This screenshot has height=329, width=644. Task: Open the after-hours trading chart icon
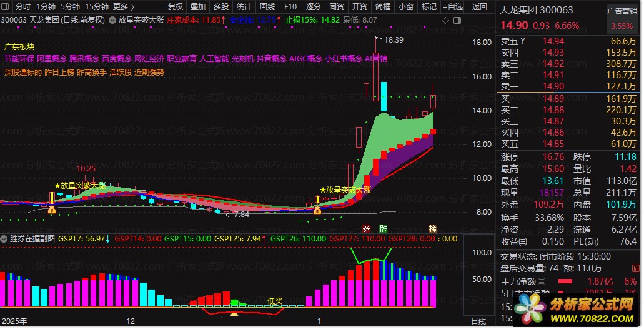[635, 268]
